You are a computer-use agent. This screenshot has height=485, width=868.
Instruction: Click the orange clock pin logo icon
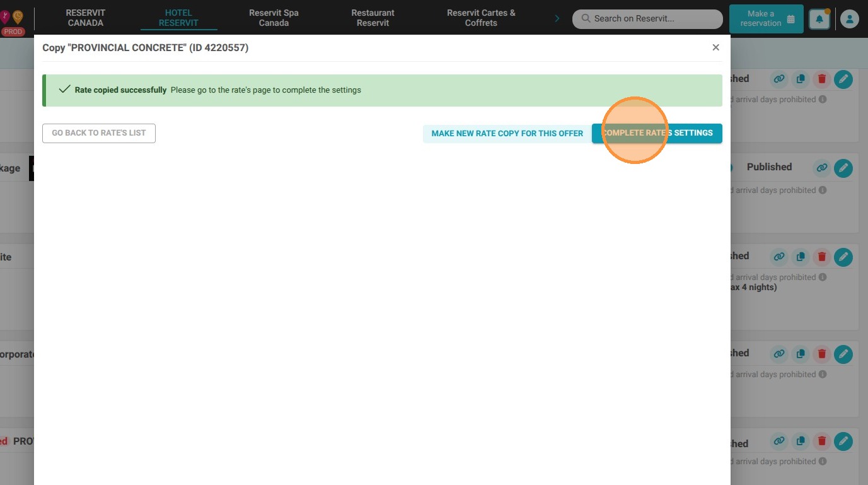[18, 17]
